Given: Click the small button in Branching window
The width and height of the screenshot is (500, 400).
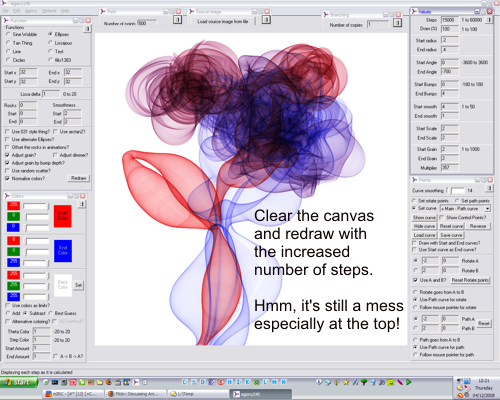Looking at the screenshot, I should coord(397,23).
